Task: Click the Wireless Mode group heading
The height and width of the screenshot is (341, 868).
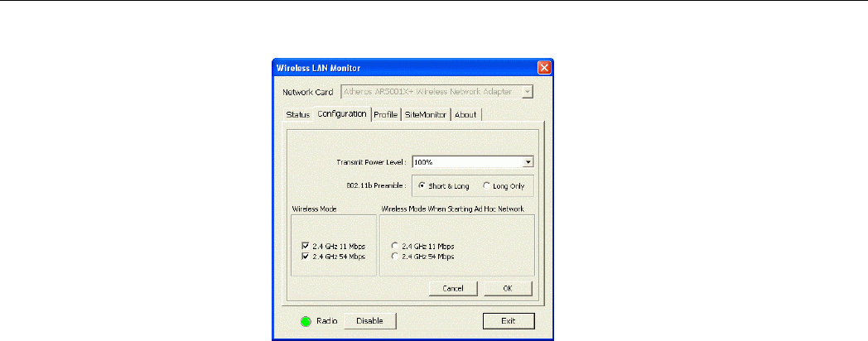Action: pyautogui.click(x=314, y=209)
